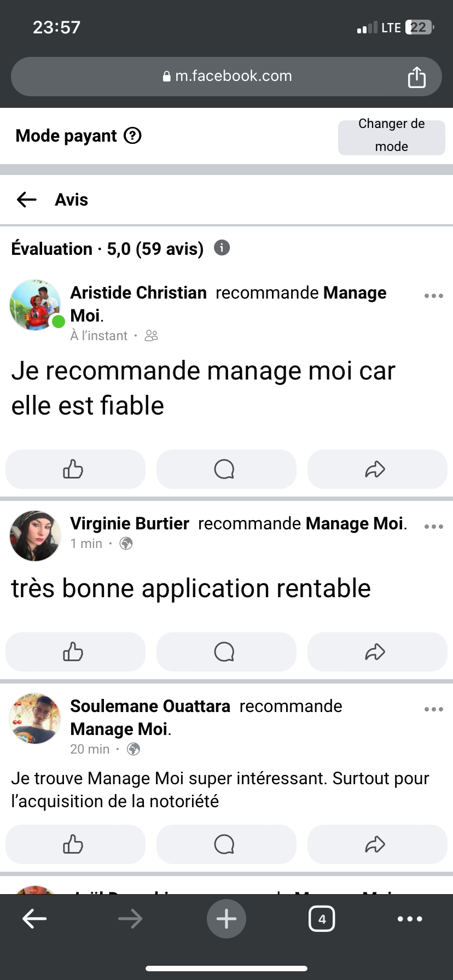Go back using the Avis arrow
The height and width of the screenshot is (980, 453).
(26, 200)
